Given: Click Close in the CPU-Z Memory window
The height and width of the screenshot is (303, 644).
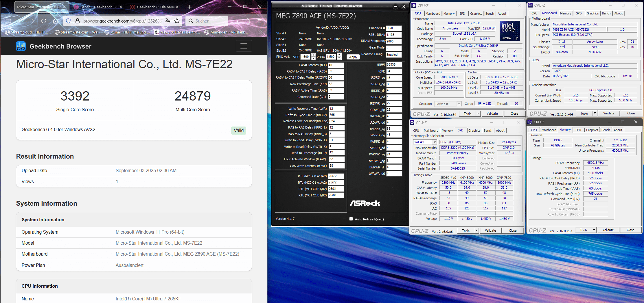Looking at the screenshot, I should click(630, 230).
